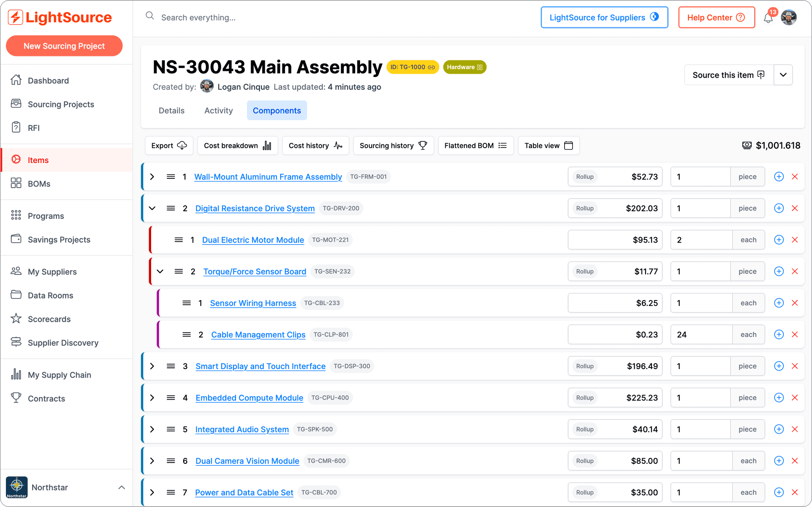Add a component under Power and Data Cable Set

pyautogui.click(x=779, y=492)
